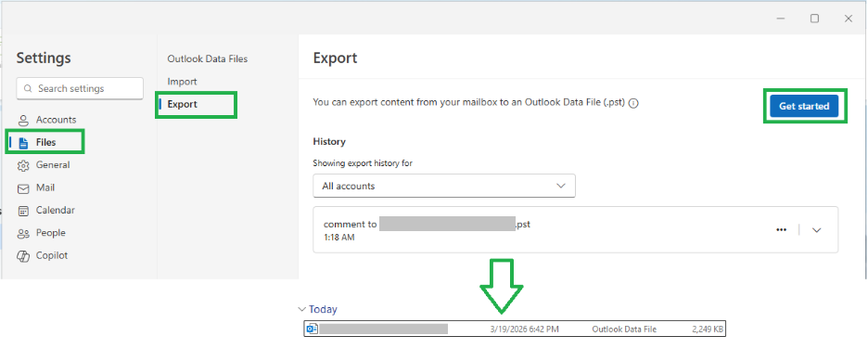868x349 pixels.
Task: Maximize the Settings window
Action: pos(814,19)
